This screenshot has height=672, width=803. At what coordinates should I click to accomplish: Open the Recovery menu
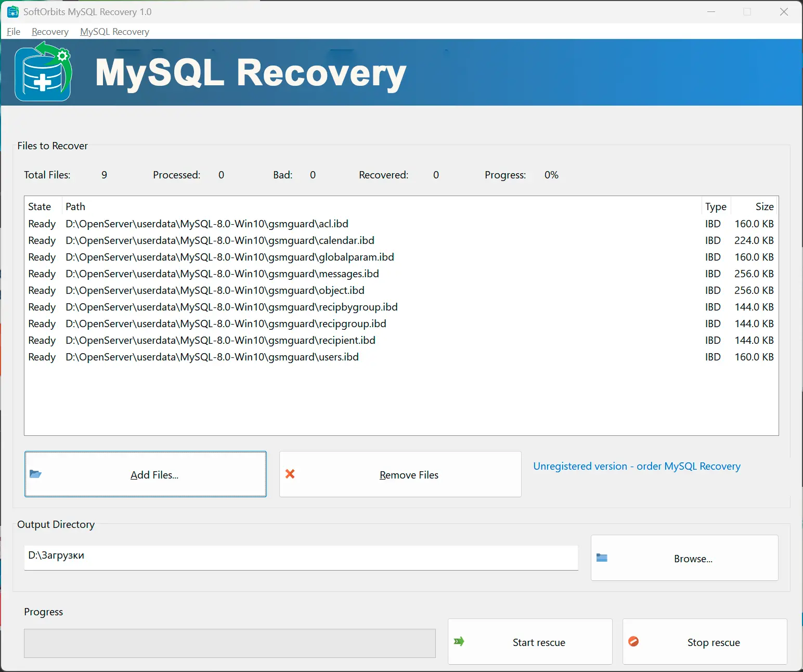[x=50, y=32]
